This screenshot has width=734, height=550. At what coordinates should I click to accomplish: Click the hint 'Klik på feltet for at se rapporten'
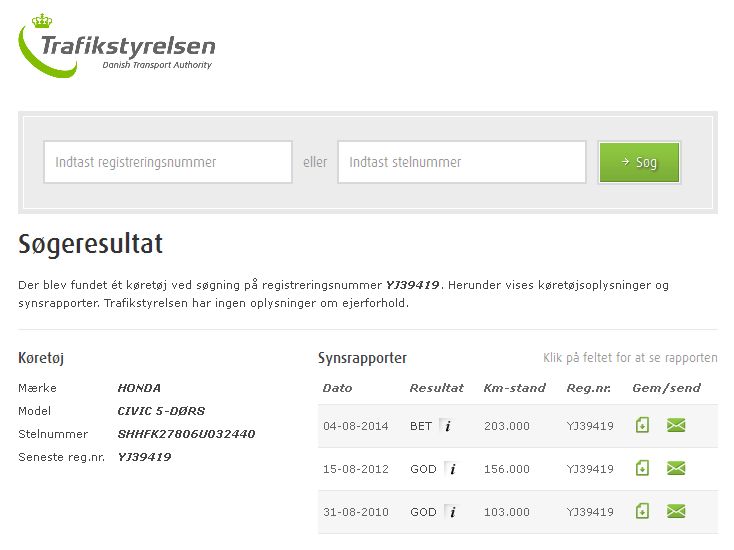click(x=630, y=358)
